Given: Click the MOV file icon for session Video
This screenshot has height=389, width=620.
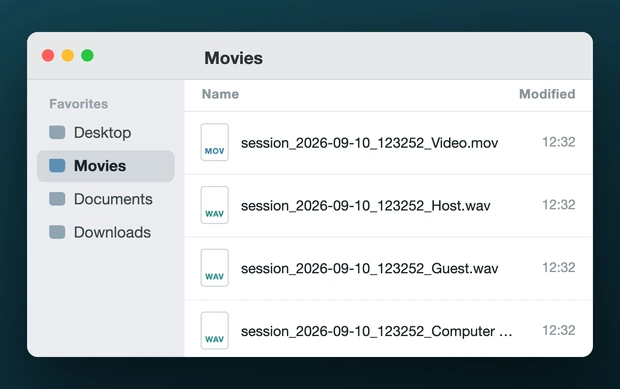Looking at the screenshot, I should (215, 142).
